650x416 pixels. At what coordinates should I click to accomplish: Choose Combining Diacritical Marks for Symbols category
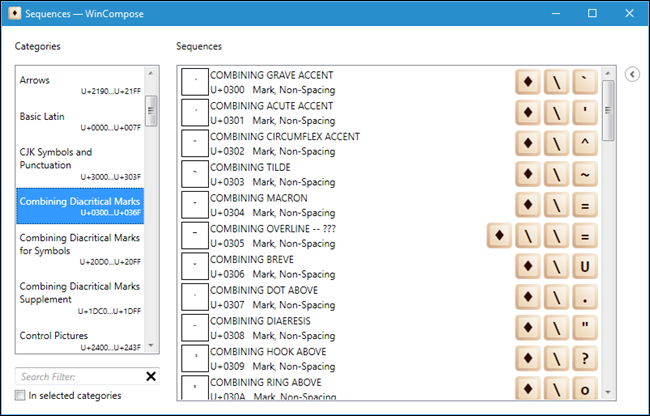[80, 250]
